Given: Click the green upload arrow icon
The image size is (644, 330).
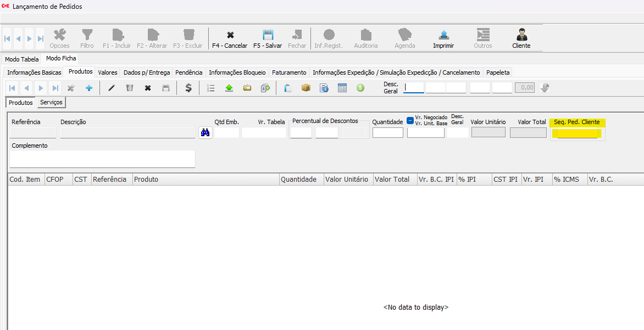Looking at the screenshot, I should tap(229, 88).
